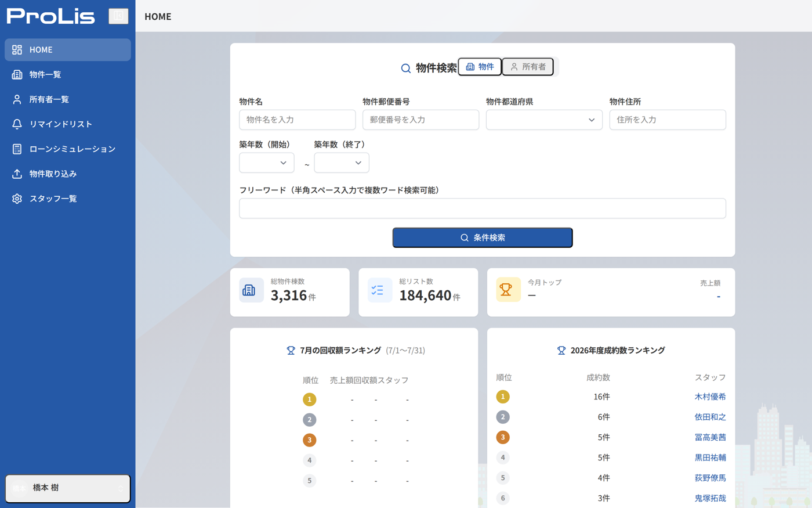Image resolution: width=812 pixels, height=508 pixels.
Task: Expand user menu for 橋本 樹
Action: (68, 488)
